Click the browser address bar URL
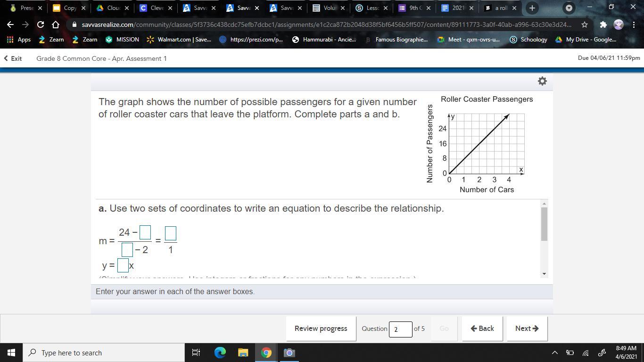 point(326,25)
